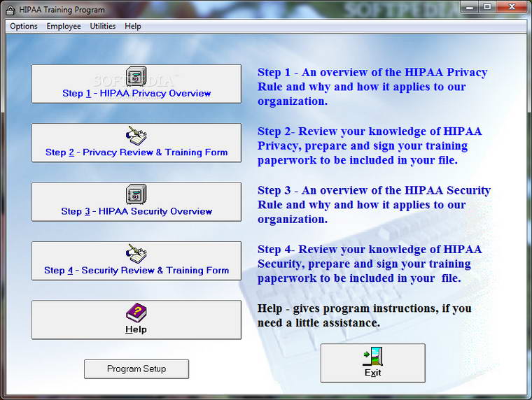Minimize the HIPAA Training Program window
Image resolution: width=532 pixels, height=400 pixels.
pos(470,7)
